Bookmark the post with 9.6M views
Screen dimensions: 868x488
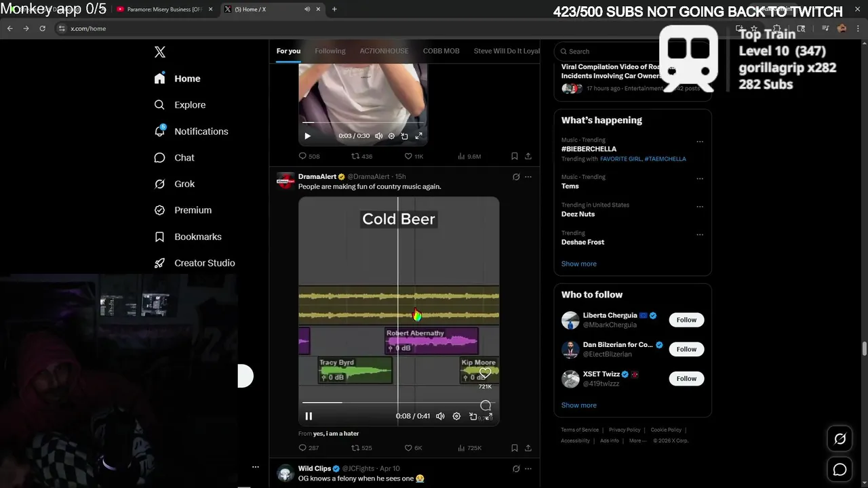515,156
